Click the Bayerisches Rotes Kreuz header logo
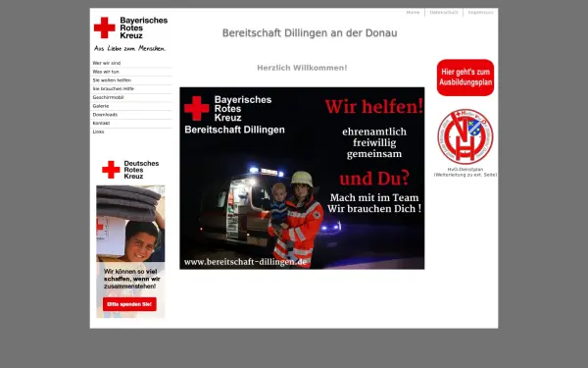Image resolution: width=588 pixels, height=368 pixels. coord(130,27)
